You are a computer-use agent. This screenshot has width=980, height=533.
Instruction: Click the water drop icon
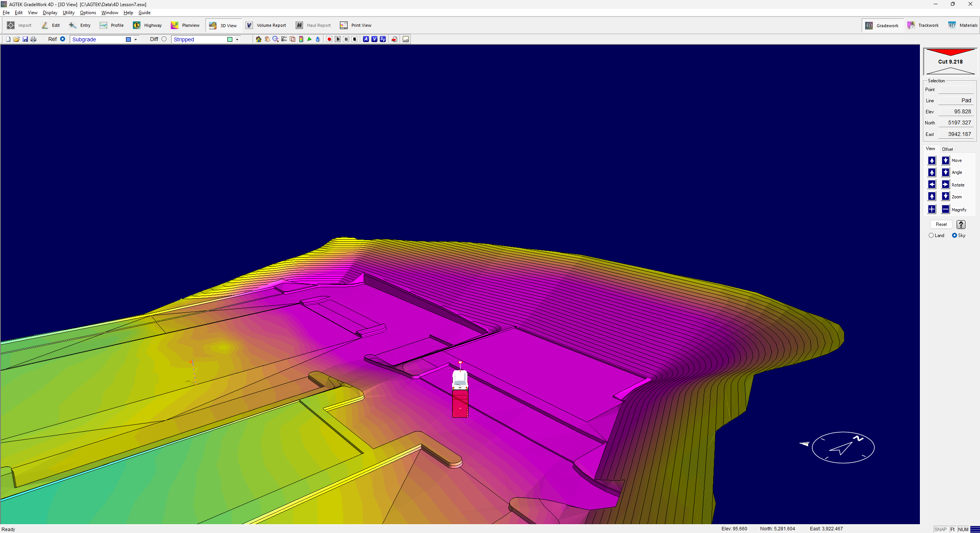click(318, 39)
